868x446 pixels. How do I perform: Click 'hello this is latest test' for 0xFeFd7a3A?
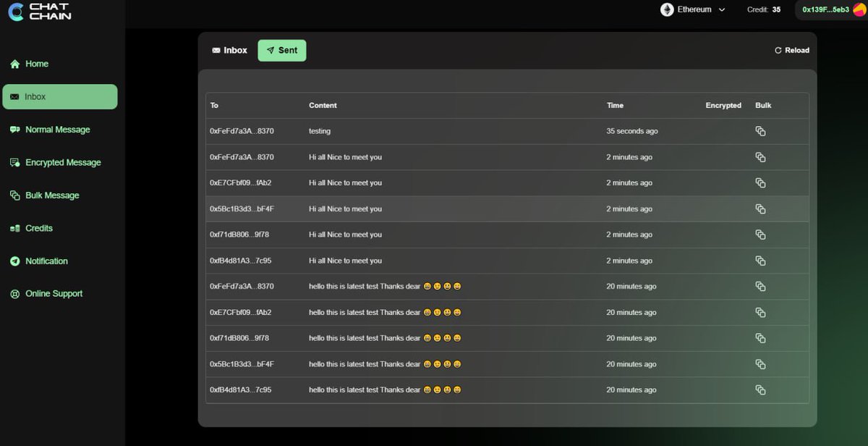point(385,287)
